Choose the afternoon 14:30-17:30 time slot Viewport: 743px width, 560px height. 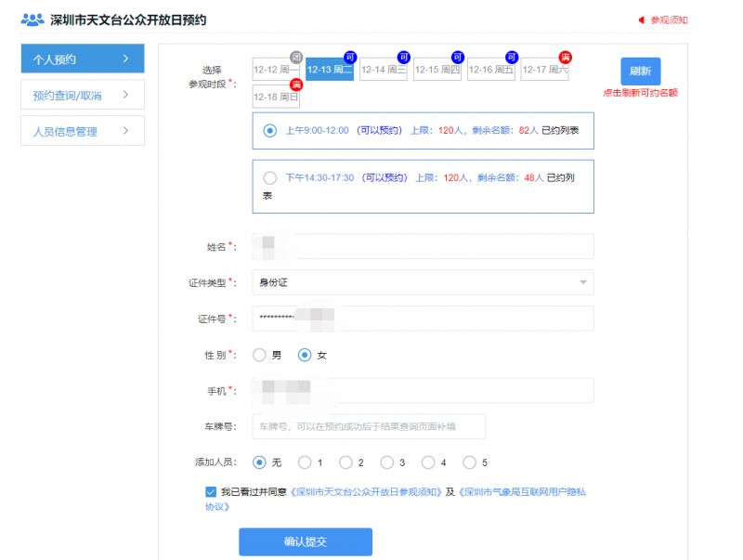point(270,177)
